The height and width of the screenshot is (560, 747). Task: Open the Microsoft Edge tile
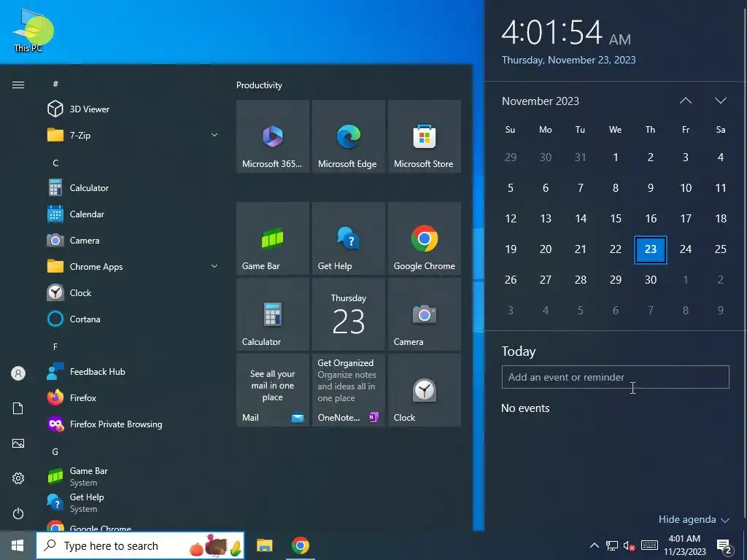(348, 136)
